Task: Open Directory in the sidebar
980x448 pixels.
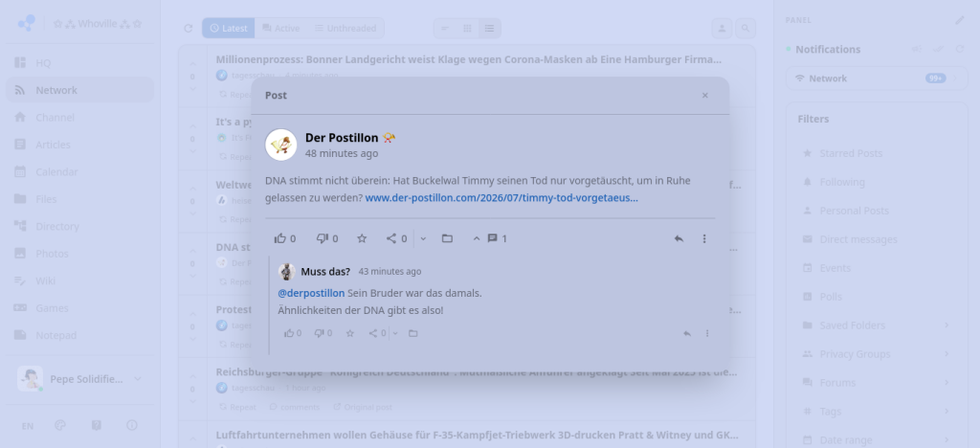Action: [x=80, y=226]
